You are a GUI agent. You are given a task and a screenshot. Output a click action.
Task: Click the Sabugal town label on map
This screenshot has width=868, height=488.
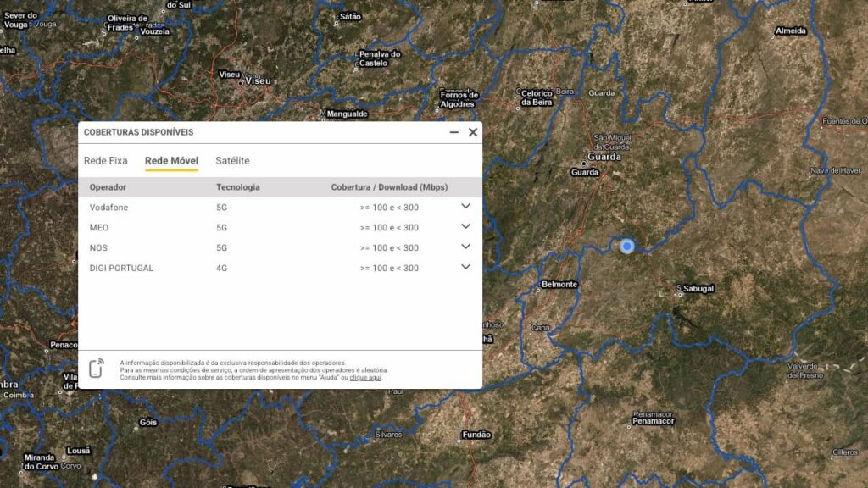[698, 289]
